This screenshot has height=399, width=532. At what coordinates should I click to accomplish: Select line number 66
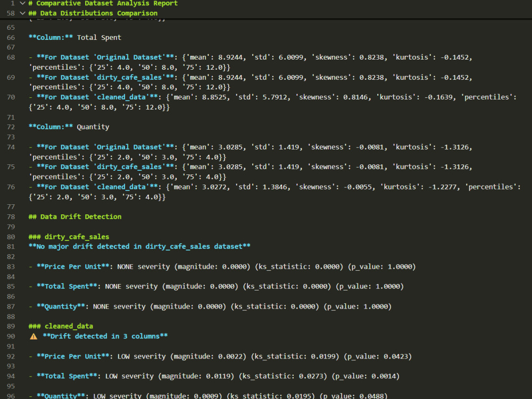tap(11, 38)
